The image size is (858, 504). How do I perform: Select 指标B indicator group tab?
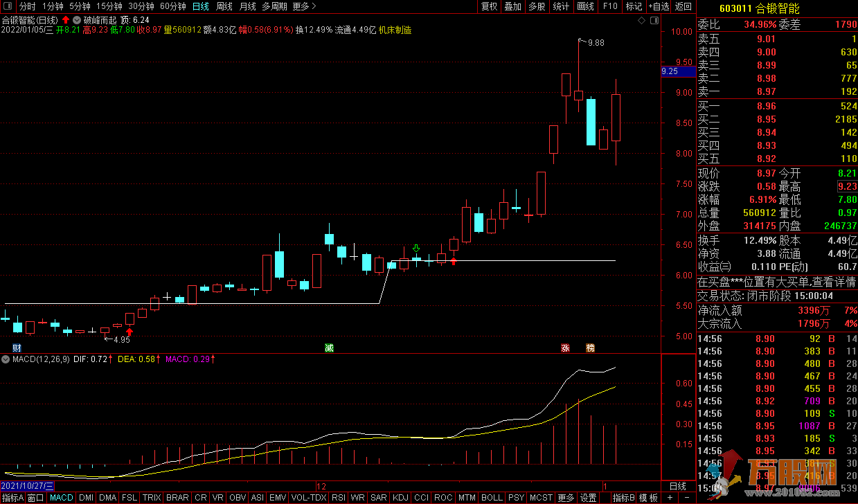[623, 498]
